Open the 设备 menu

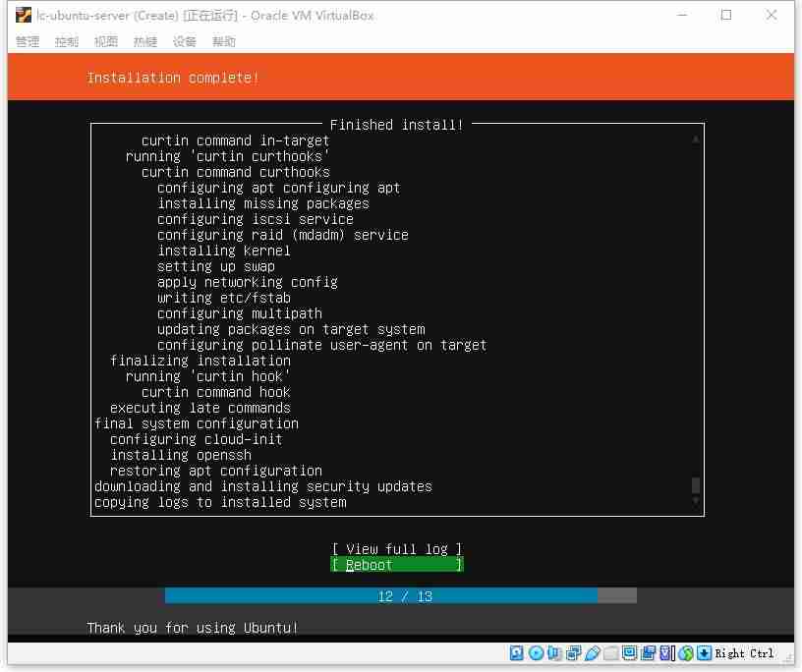point(185,41)
